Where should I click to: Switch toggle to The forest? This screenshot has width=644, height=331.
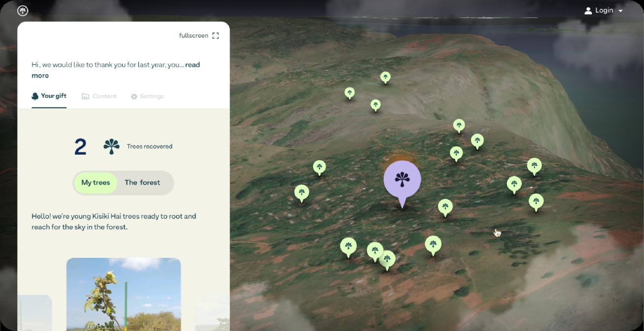coord(143,183)
